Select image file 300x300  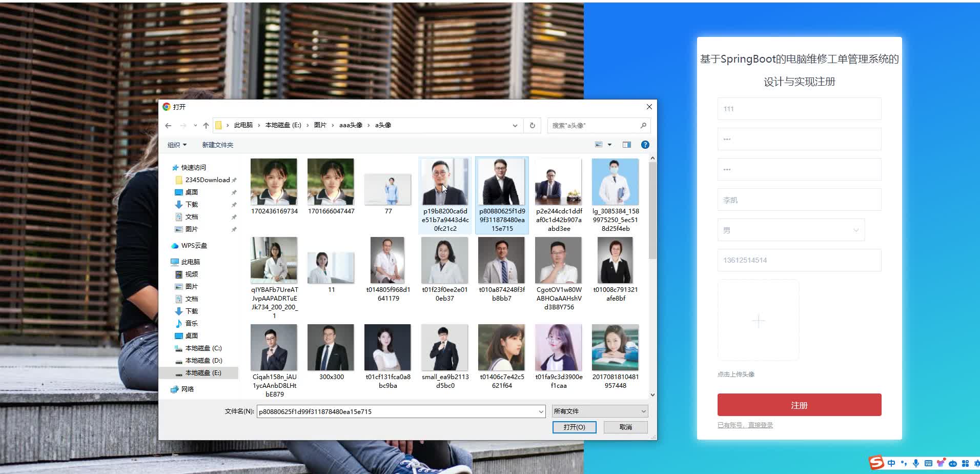click(x=331, y=352)
